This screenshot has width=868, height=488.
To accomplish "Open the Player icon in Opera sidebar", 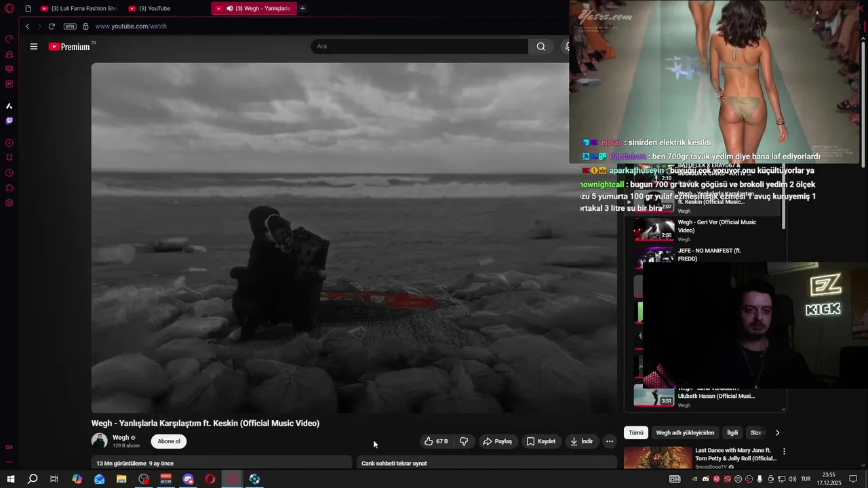I will 9,143.
